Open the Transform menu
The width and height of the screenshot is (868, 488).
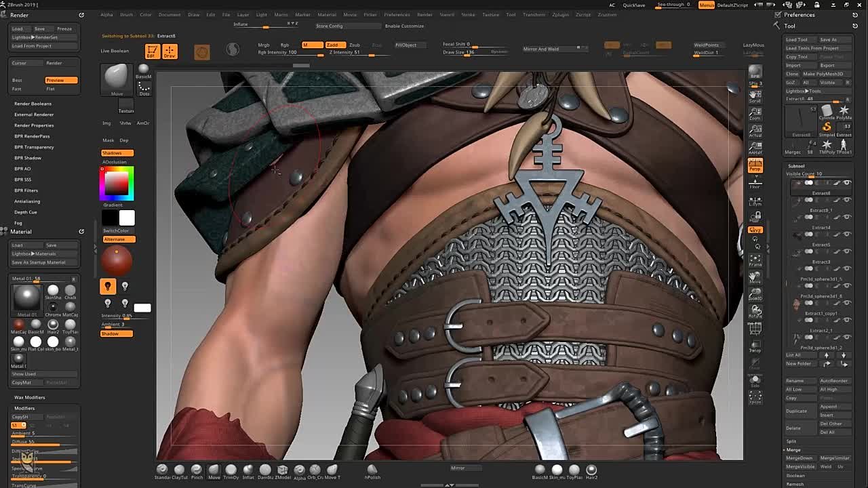click(x=534, y=14)
